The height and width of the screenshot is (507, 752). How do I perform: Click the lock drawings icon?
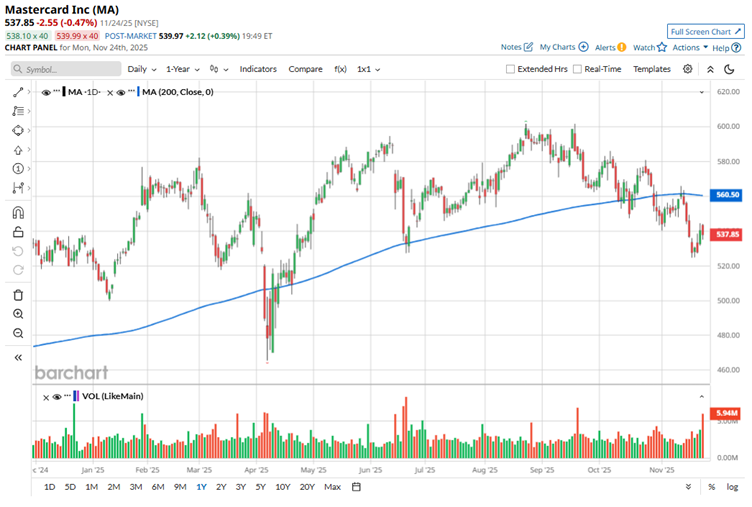point(18,232)
